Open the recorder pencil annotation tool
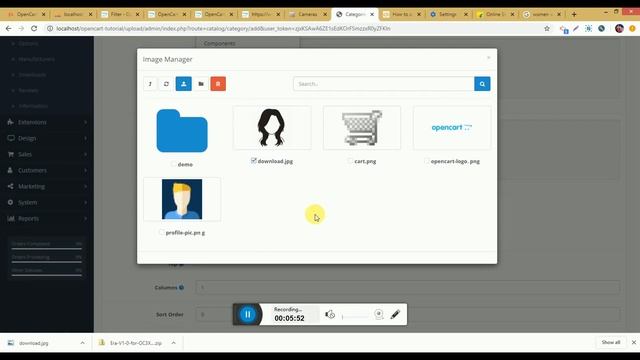This screenshot has width=640, height=360. [x=395, y=314]
